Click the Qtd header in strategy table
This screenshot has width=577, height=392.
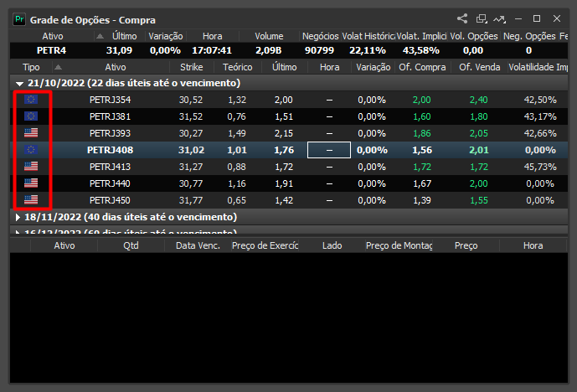[x=131, y=245]
